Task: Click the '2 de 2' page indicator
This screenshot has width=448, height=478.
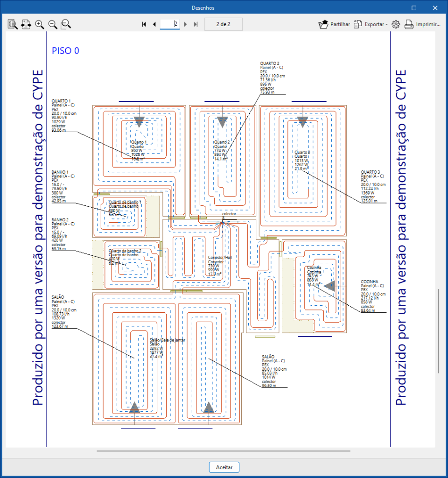Action: (224, 24)
